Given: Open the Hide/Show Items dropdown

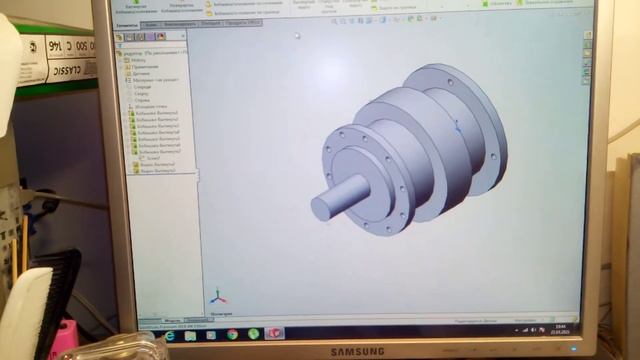Looking at the screenshot, I should click(x=397, y=20).
